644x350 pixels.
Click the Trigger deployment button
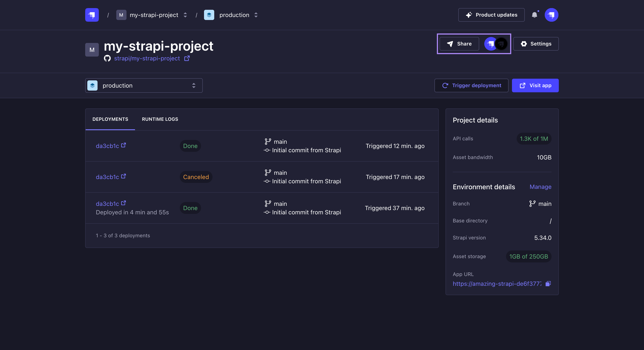coord(471,86)
